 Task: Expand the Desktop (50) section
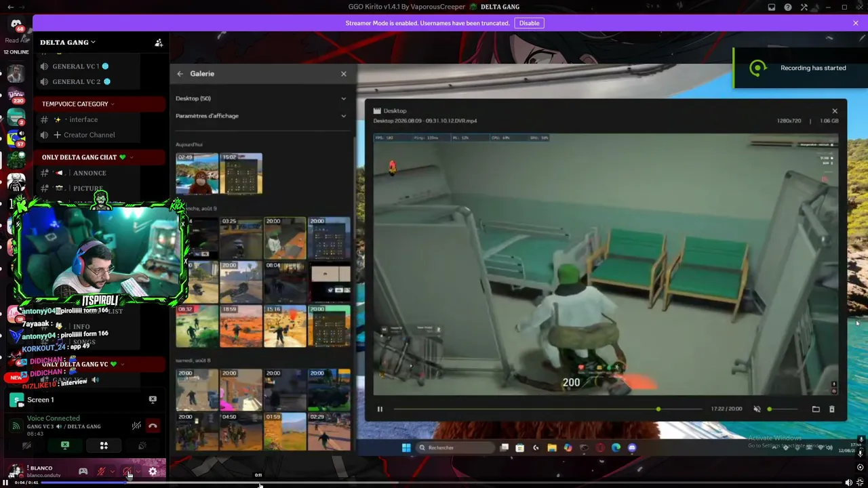pos(261,98)
